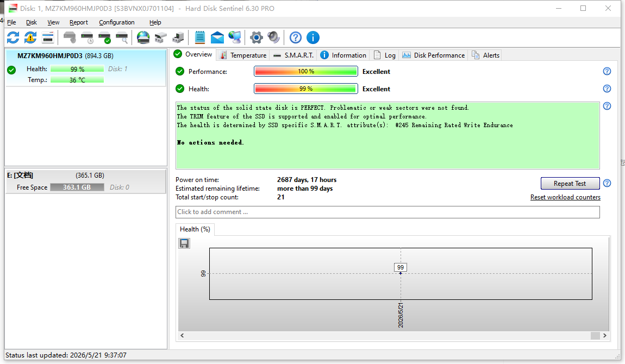Switch to the Information tab

(x=343, y=55)
